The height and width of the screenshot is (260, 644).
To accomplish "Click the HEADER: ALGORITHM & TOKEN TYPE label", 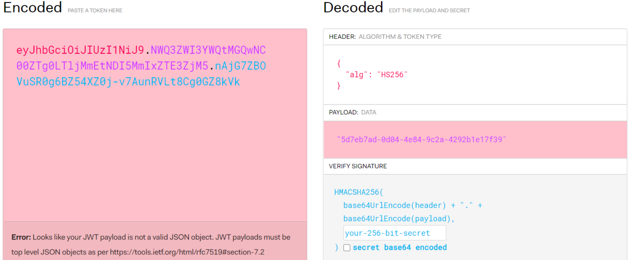I will click(x=385, y=37).
